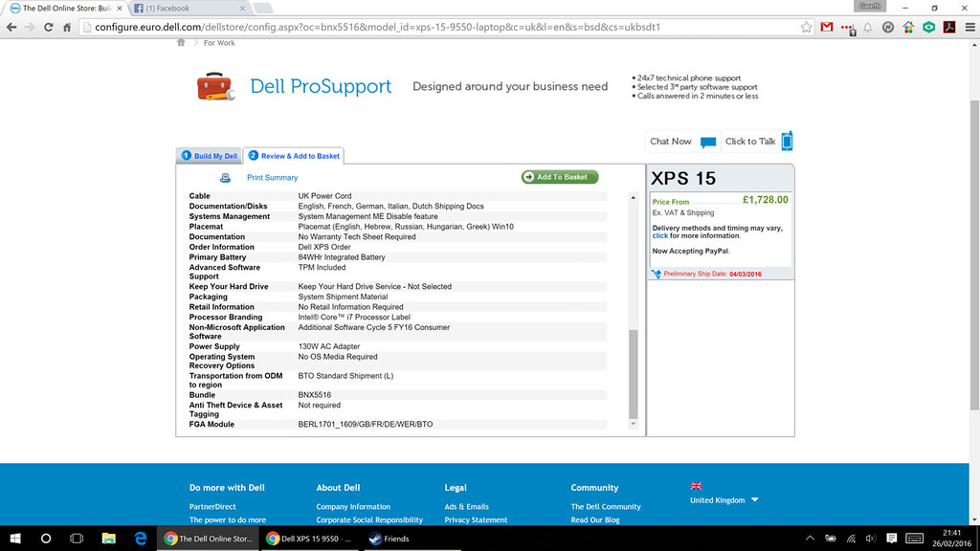Show hidden system tray icons
Viewport: 980px width, 551px height.
tap(810, 539)
